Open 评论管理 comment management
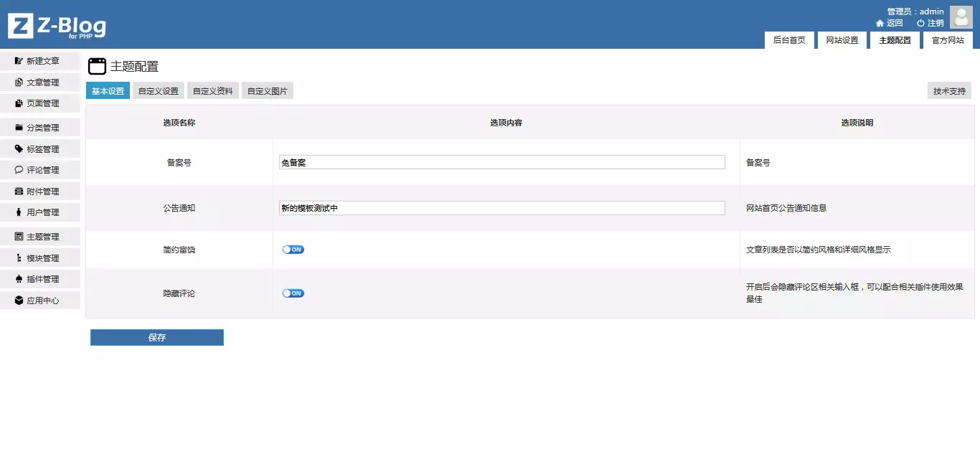Viewport: 980px width, 449px height. [x=39, y=169]
